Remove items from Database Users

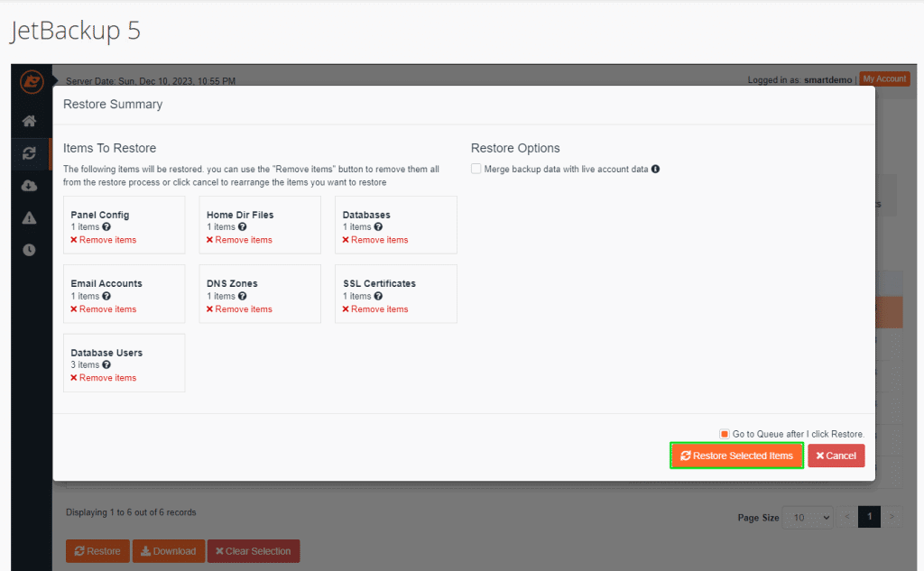point(103,378)
